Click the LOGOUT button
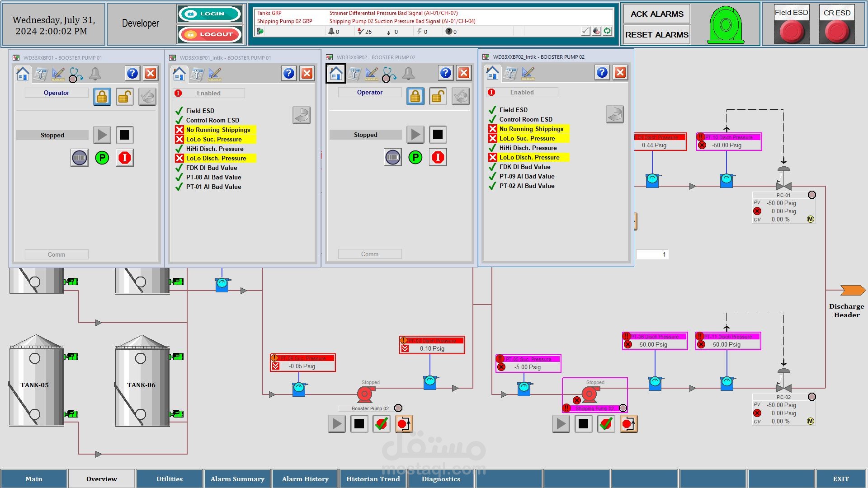Image resolution: width=868 pixels, height=488 pixels. [x=210, y=34]
